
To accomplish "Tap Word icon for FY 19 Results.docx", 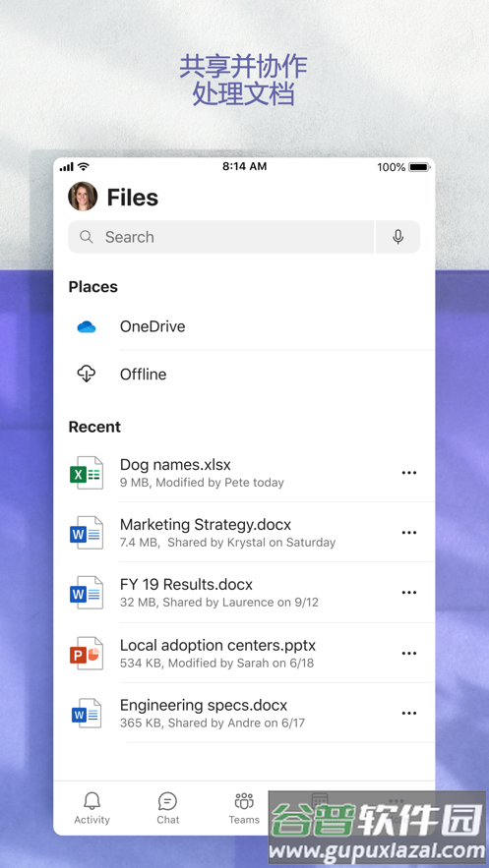I will click(87, 593).
